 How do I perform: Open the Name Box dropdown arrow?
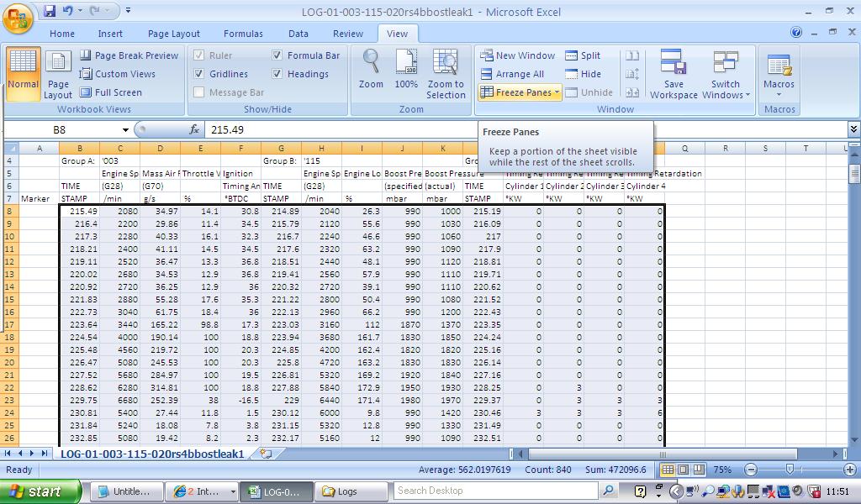click(x=125, y=130)
